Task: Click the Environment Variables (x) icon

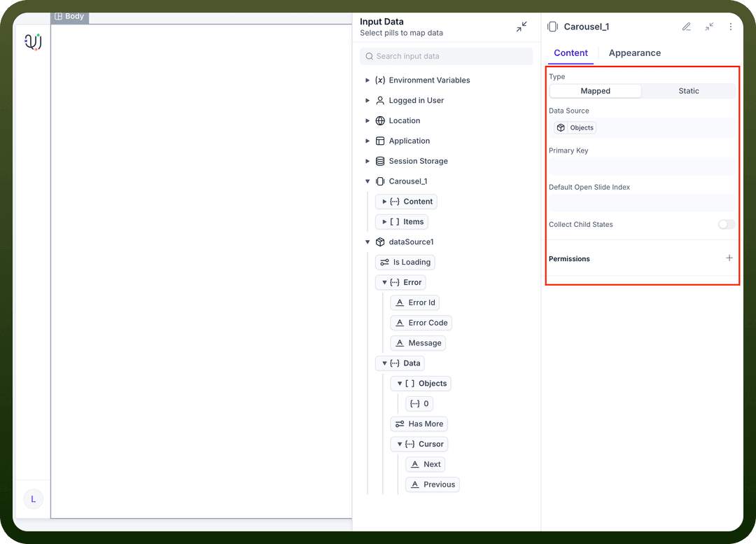Action: [380, 80]
